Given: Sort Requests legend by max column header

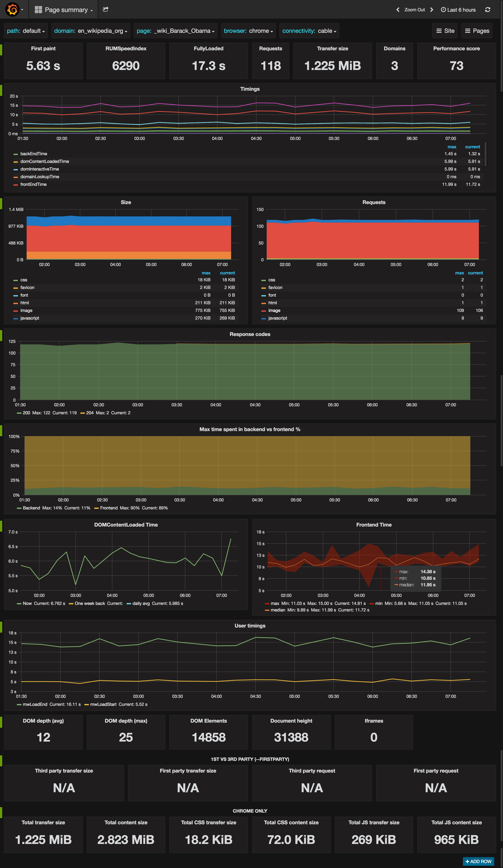Looking at the screenshot, I should (459, 273).
